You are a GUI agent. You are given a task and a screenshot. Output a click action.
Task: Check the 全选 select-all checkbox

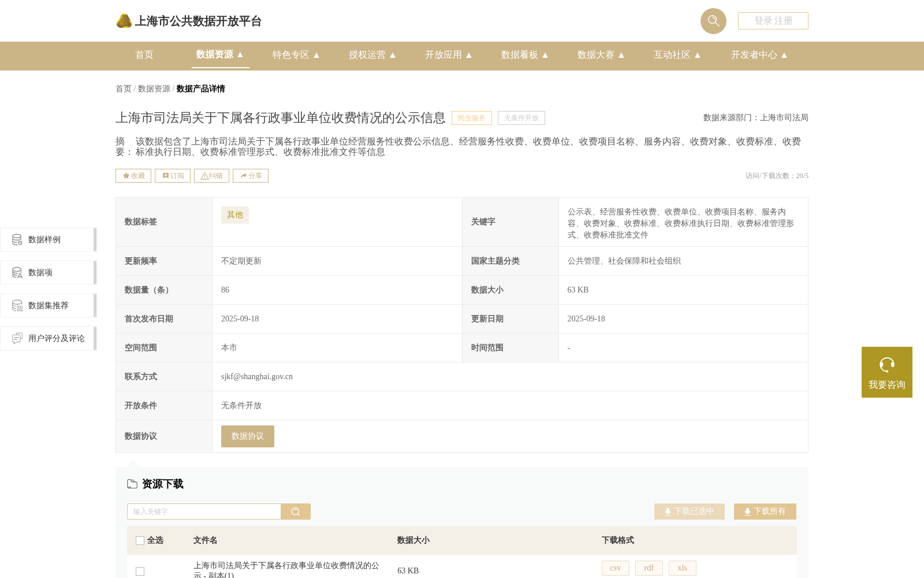pyautogui.click(x=140, y=540)
